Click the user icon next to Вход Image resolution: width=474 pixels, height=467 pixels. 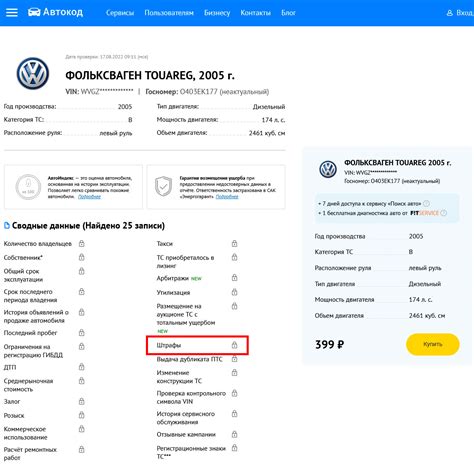(x=450, y=13)
